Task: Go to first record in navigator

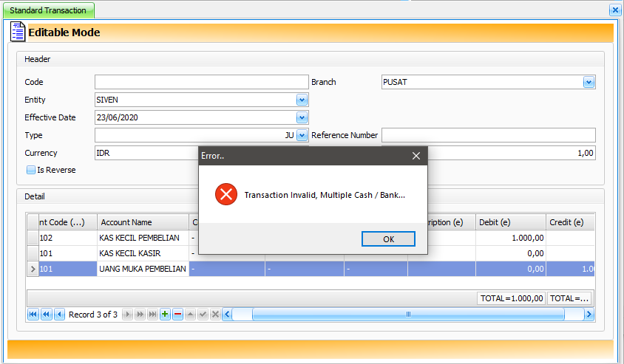Action: coord(33,315)
